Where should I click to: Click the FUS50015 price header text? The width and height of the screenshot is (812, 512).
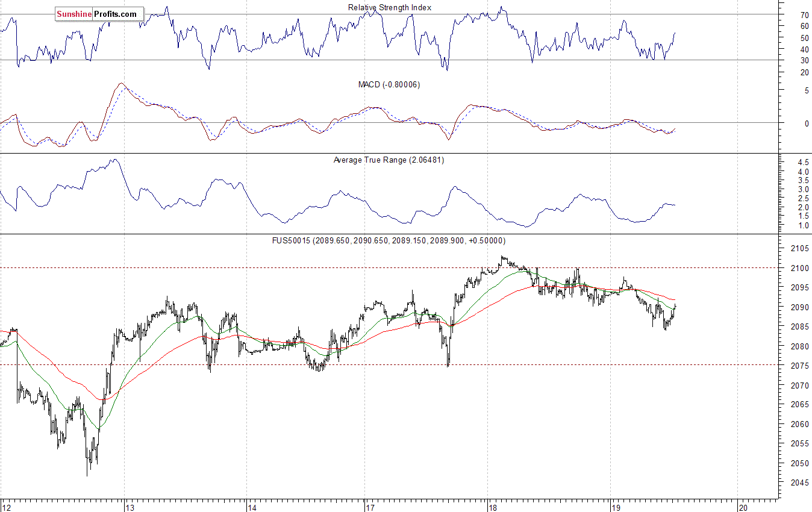[x=389, y=240]
